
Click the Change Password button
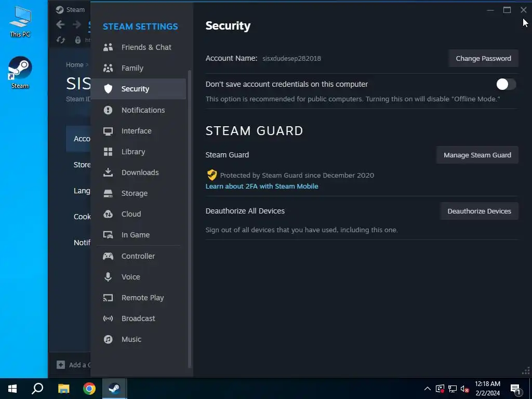tap(484, 58)
